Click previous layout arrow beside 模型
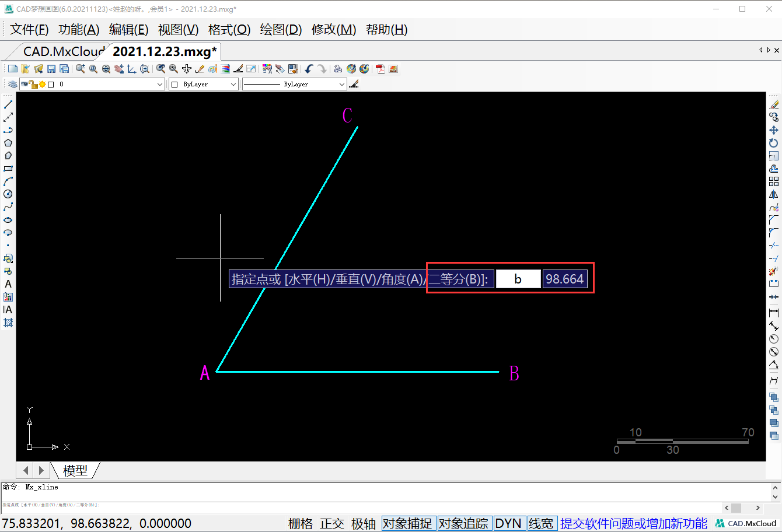 click(26, 470)
